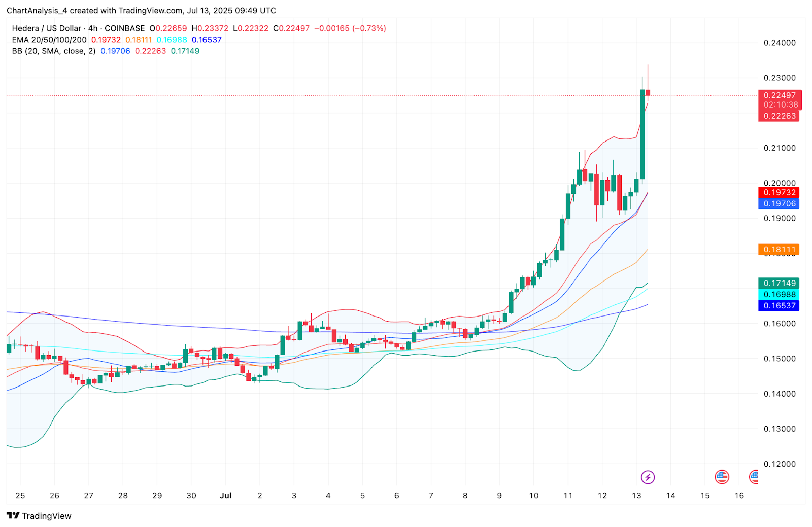Click the purple lightning event icon

coord(648,477)
